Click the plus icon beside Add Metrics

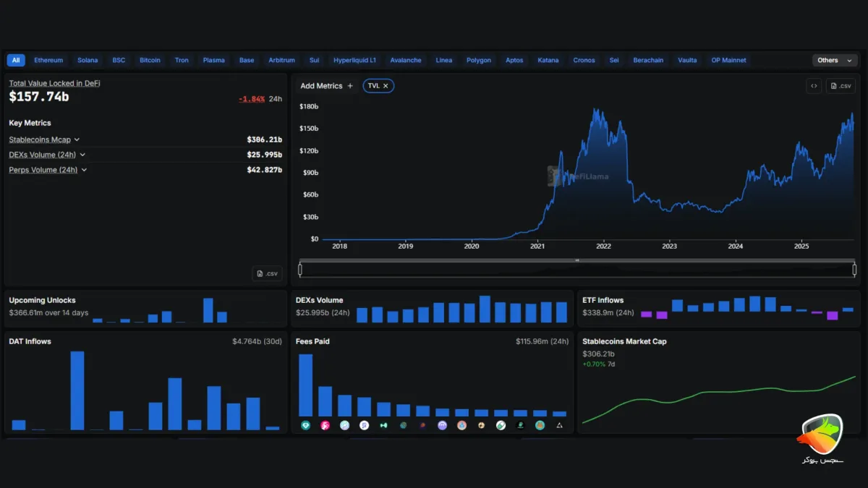(x=350, y=86)
